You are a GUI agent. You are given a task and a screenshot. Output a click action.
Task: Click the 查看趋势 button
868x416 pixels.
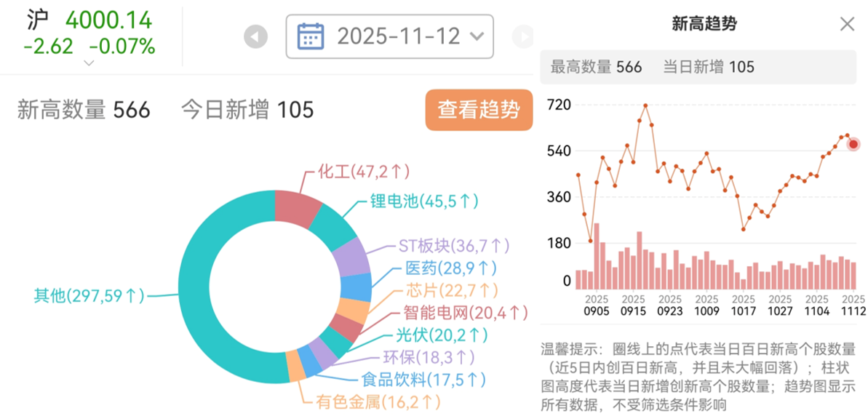(479, 110)
